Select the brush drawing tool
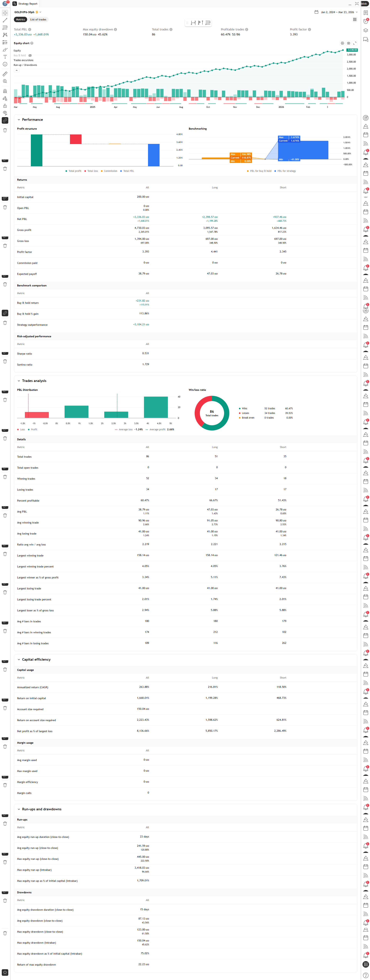The width and height of the screenshot is (370, 980). click(x=5, y=50)
